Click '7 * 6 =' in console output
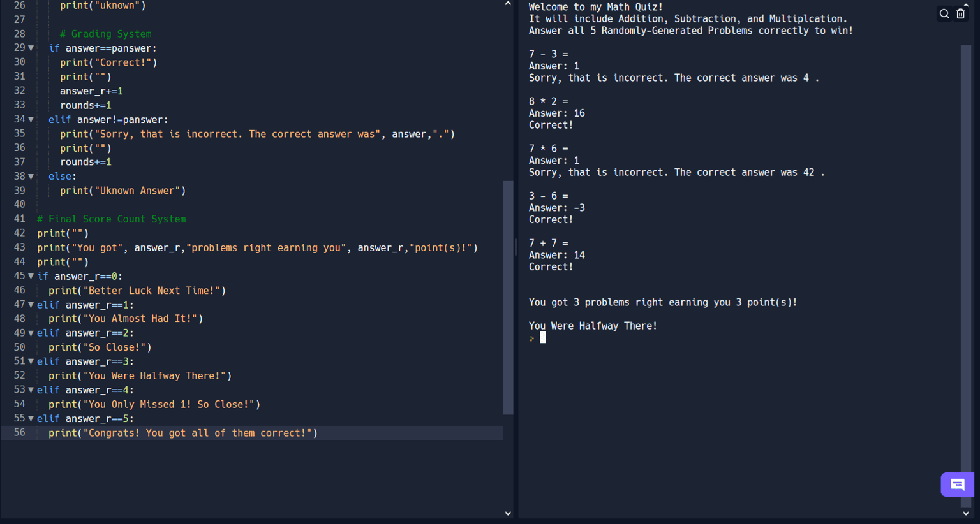 click(549, 149)
